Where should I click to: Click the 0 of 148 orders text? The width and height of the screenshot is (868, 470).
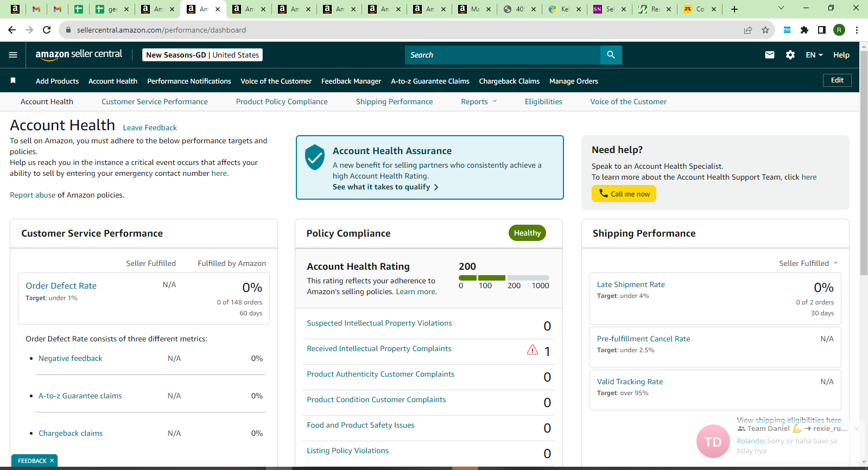click(239, 302)
